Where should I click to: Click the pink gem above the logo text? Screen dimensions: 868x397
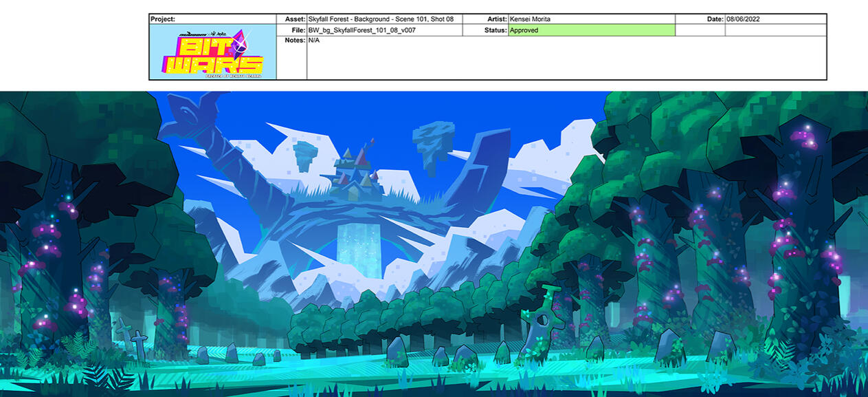(x=240, y=41)
